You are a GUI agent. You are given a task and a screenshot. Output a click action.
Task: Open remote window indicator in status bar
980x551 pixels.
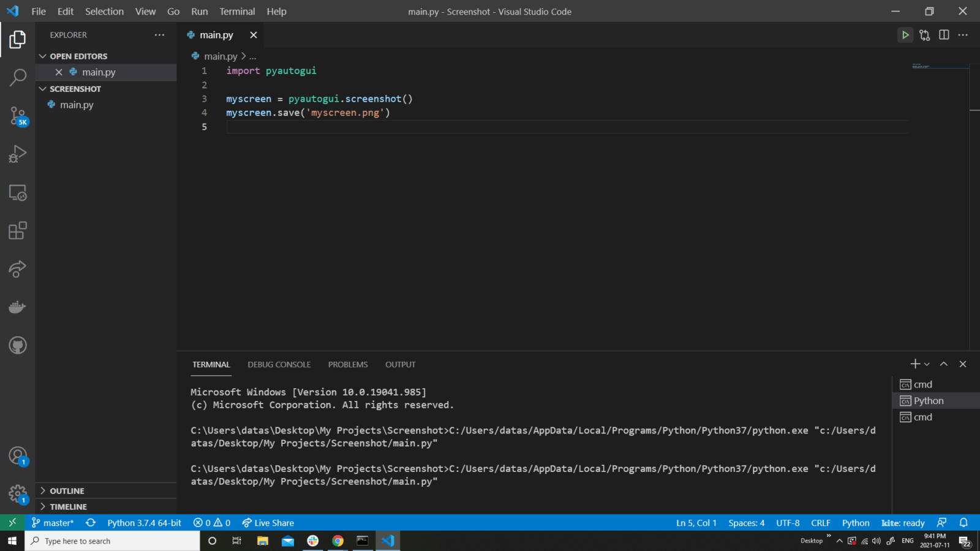(12, 522)
